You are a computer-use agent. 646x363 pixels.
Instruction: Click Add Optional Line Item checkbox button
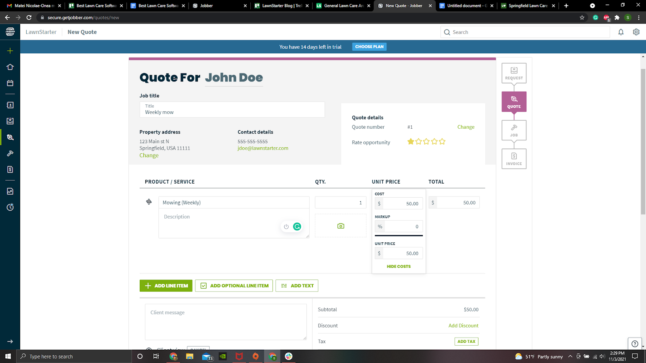point(234,286)
